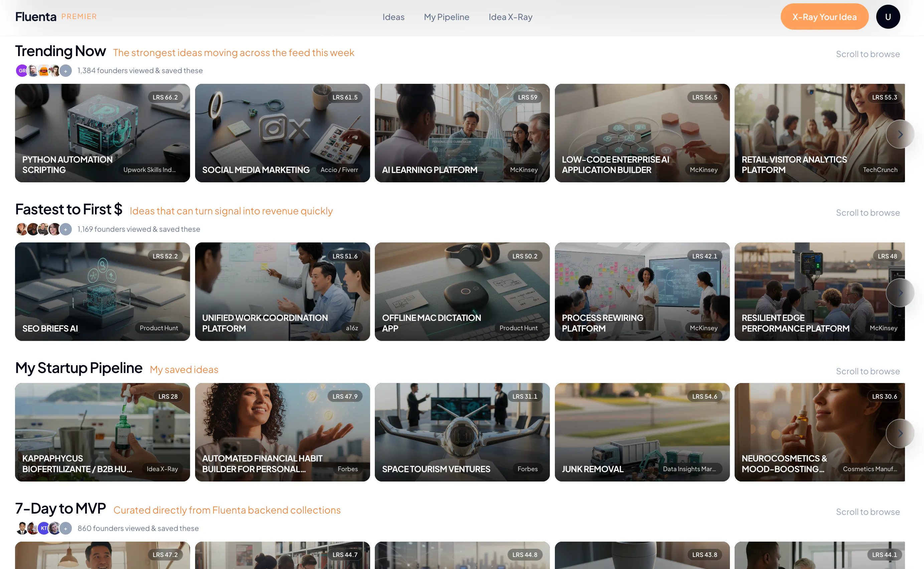Click the Cosmetics Manuf... source tag

(x=870, y=469)
